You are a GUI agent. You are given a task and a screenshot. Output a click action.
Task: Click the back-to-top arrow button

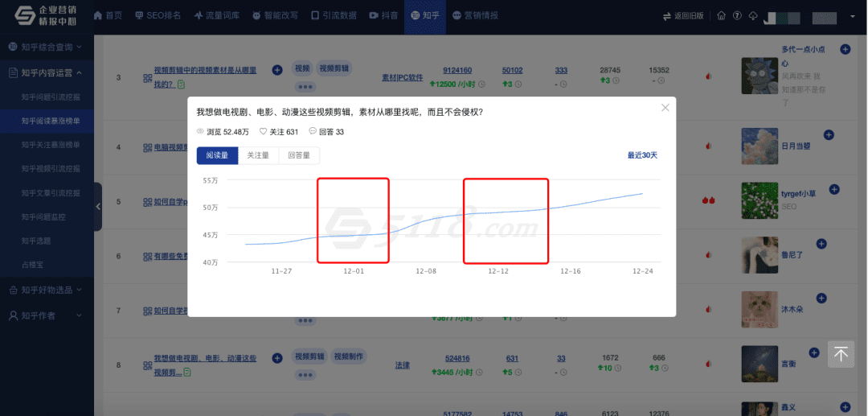(841, 354)
